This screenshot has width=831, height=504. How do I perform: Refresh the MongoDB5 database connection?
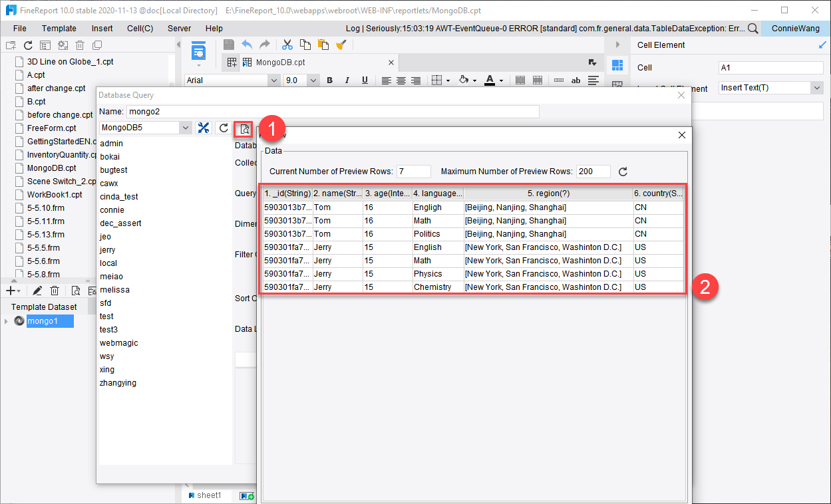pyautogui.click(x=223, y=128)
